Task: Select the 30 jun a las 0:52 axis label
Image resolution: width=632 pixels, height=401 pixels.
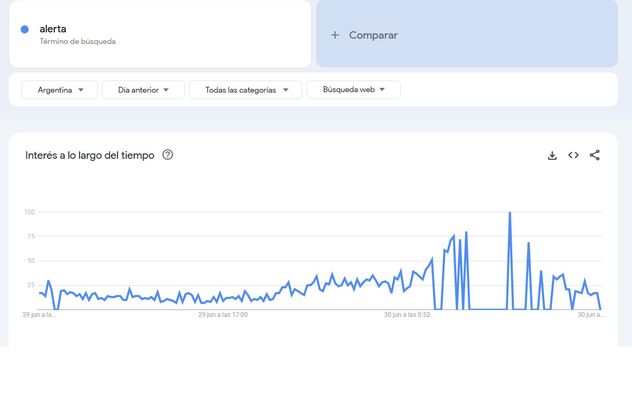Action: tap(407, 314)
